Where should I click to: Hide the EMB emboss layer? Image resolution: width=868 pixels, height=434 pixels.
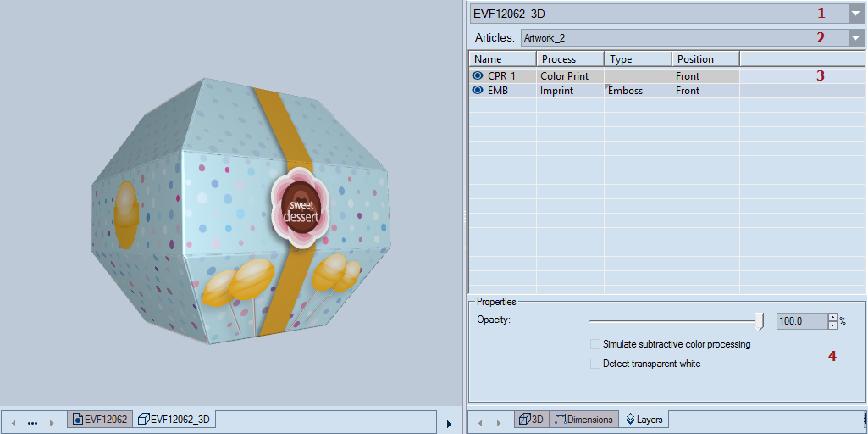click(x=478, y=90)
